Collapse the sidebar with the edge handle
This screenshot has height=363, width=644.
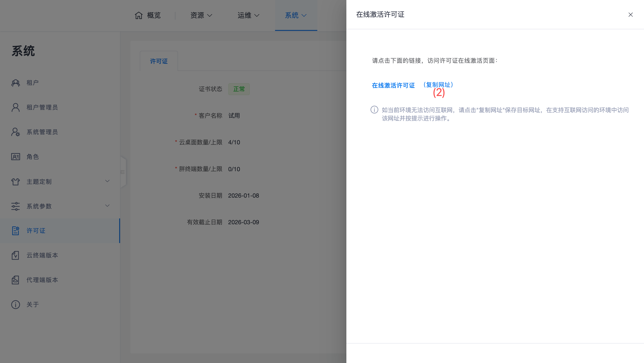click(x=123, y=172)
